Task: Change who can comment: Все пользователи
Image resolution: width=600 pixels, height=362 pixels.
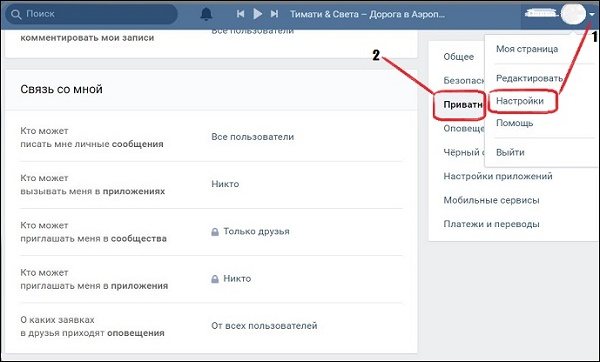Action: [x=253, y=31]
